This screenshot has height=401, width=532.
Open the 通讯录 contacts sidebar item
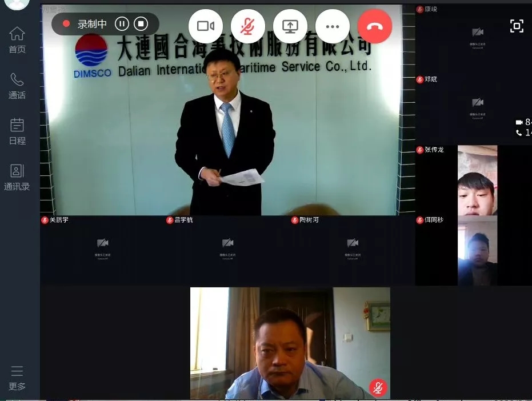click(17, 177)
